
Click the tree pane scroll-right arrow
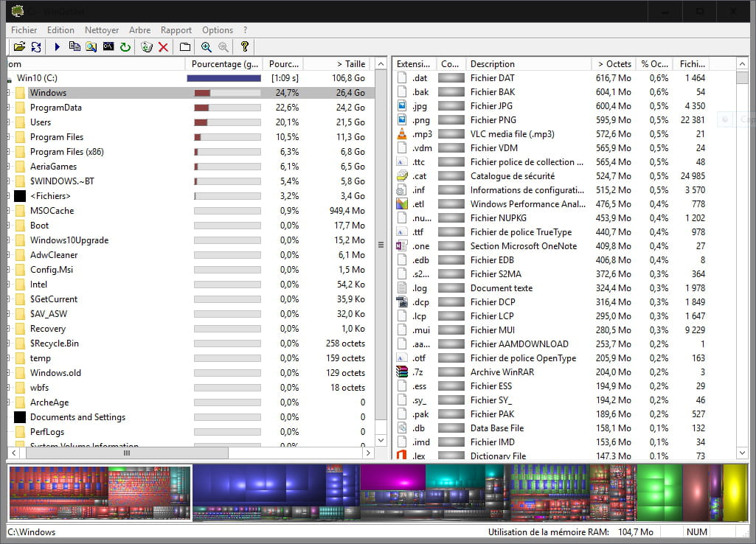368,453
